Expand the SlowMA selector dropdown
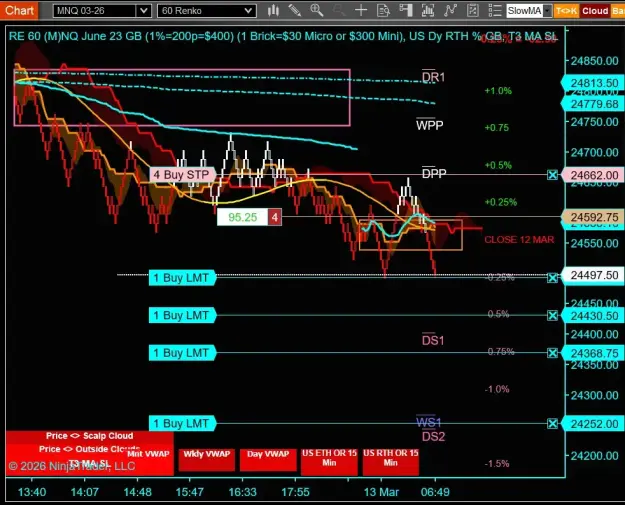The height and width of the screenshot is (505, 625). (548, 11)
